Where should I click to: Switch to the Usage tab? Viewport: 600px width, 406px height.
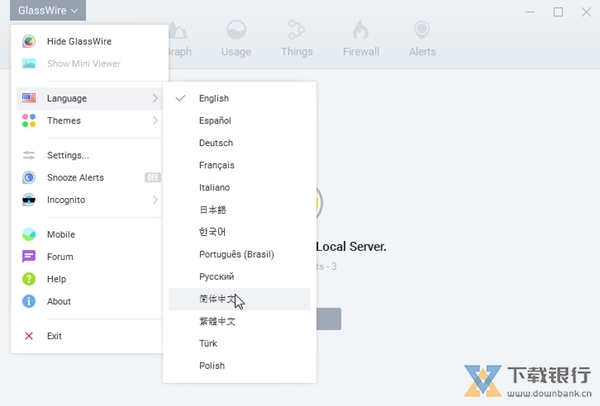coord(236,38)
